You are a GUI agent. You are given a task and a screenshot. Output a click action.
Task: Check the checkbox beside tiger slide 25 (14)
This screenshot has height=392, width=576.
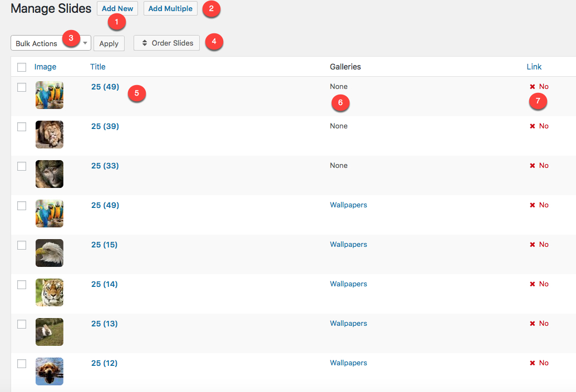(21, 284)
